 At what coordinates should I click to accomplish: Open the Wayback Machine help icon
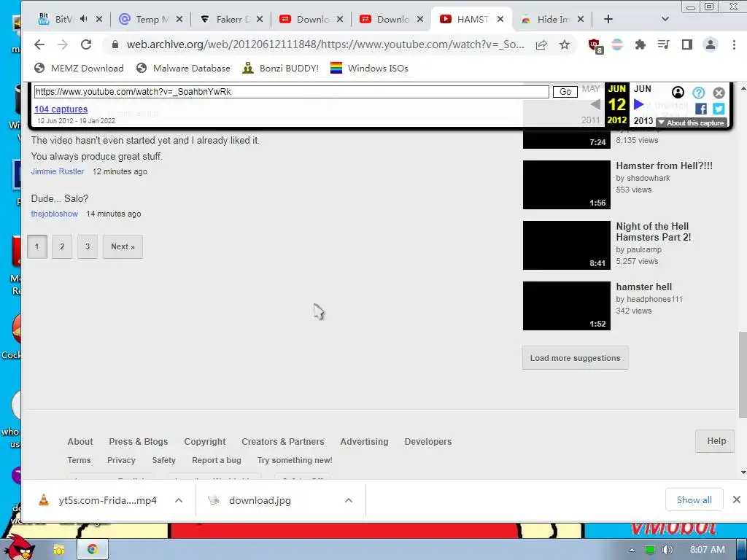(x=698, y=93)
